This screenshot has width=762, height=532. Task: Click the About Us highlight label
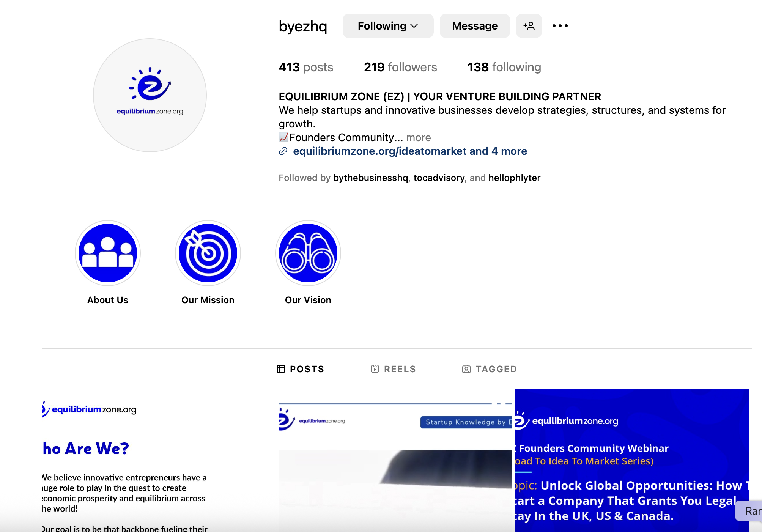pyautogui.click(x=108, y=300)
